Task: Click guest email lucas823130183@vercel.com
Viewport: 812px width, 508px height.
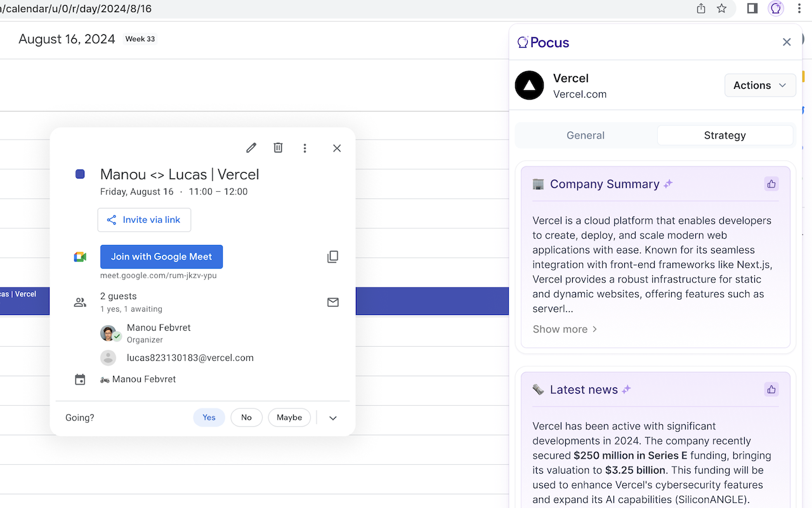Action: tap(190, 358)
